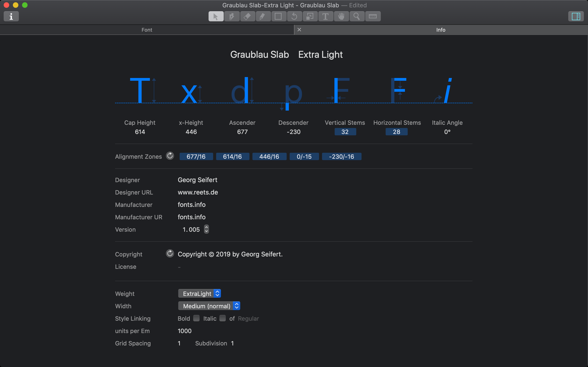Choose the Primitives rectangle tool
Image resolution: width=588 pixels, height=367 pixels.
pyautogui.click(x=278, y=16)
